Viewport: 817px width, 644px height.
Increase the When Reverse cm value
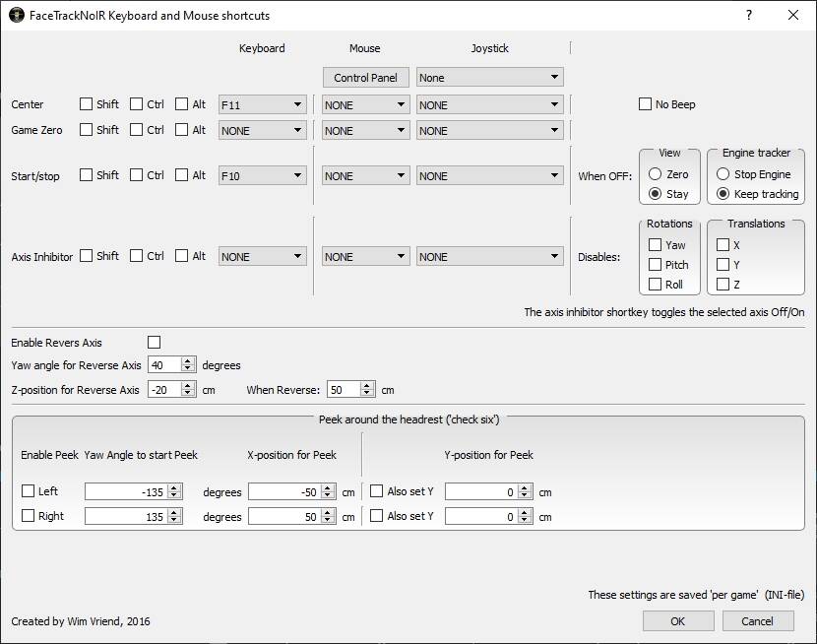(367, 386)
